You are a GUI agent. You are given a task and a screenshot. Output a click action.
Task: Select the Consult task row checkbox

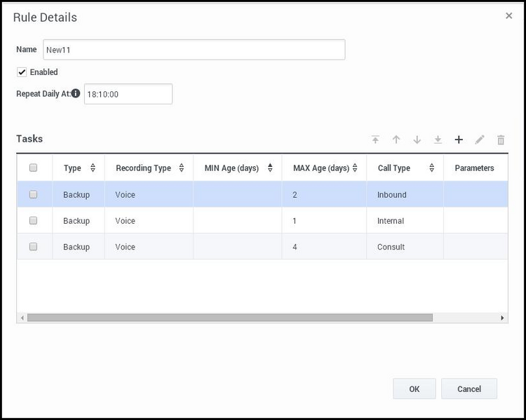33,247
